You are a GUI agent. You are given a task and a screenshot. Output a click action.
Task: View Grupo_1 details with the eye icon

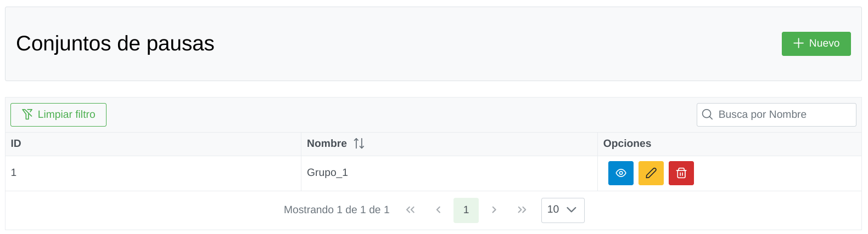coord(620,173)
